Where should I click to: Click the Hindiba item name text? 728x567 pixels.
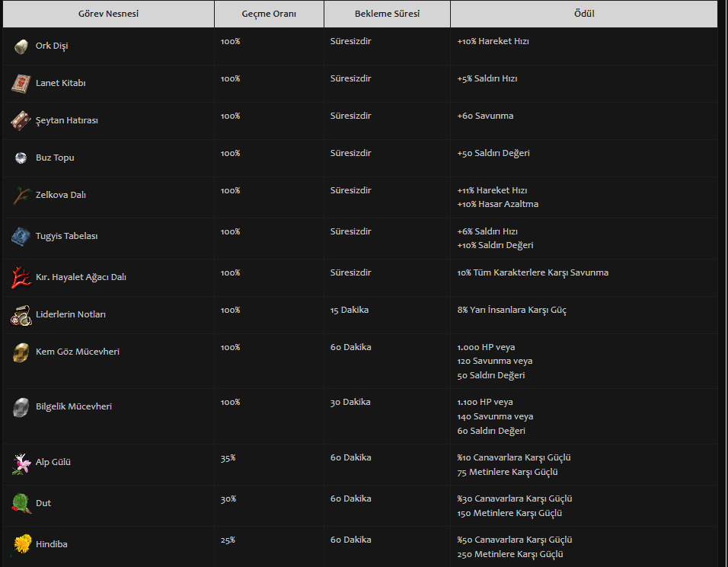52,544
